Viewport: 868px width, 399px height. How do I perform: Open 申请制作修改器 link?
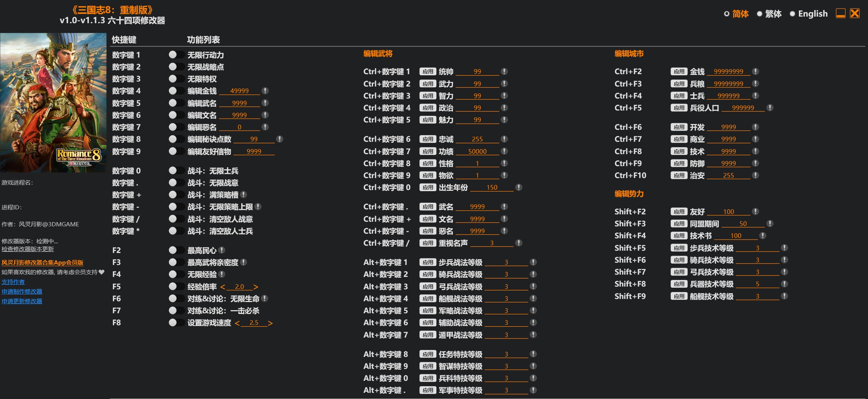click(x=22, y=292)
